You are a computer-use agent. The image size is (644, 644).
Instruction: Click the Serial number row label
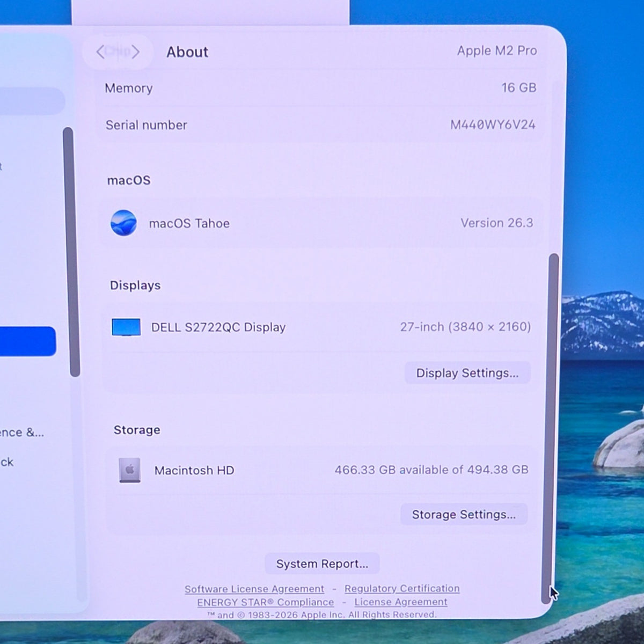pyautogui.click(x=147, y=125)
